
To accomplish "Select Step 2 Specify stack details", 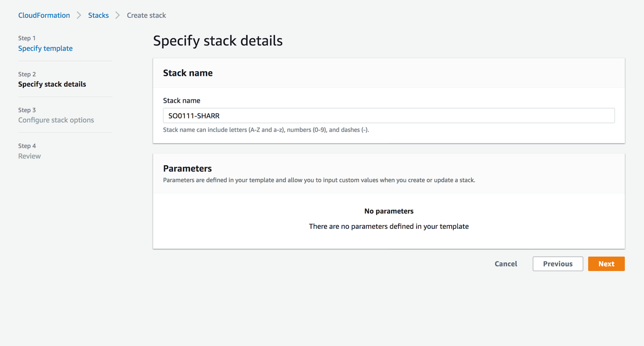I will pos(52,84).
